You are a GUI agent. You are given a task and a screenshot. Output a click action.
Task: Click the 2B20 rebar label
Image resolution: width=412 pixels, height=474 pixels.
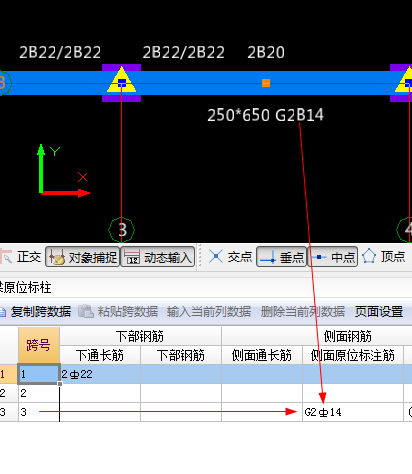[x=266, y=52]
